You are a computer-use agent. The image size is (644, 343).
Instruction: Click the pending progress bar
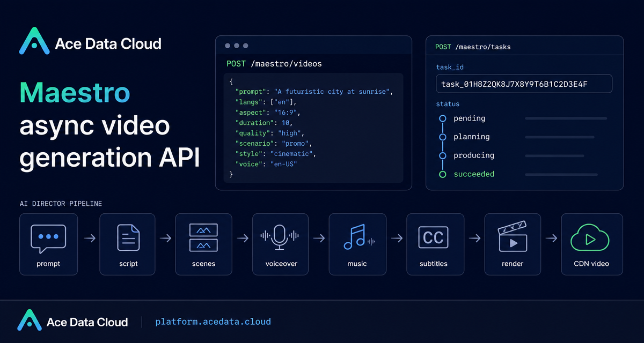tap(566, 118)
